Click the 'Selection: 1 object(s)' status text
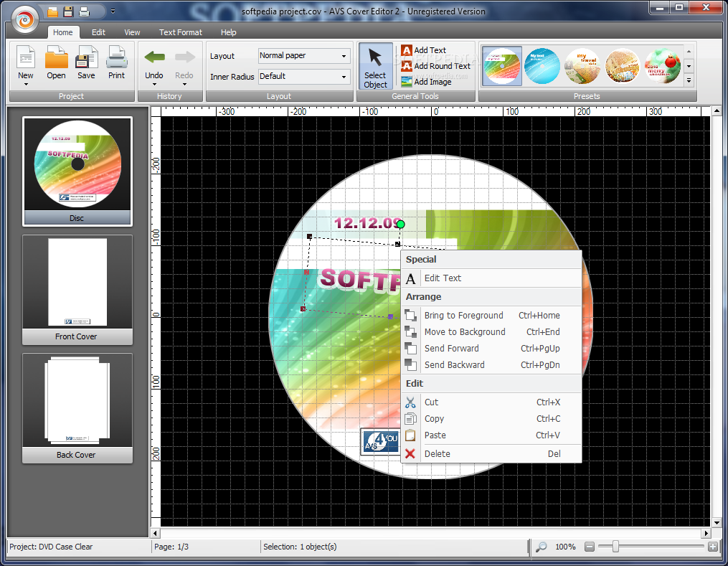This screenshot has width=728, height=566. coord(300,547)
